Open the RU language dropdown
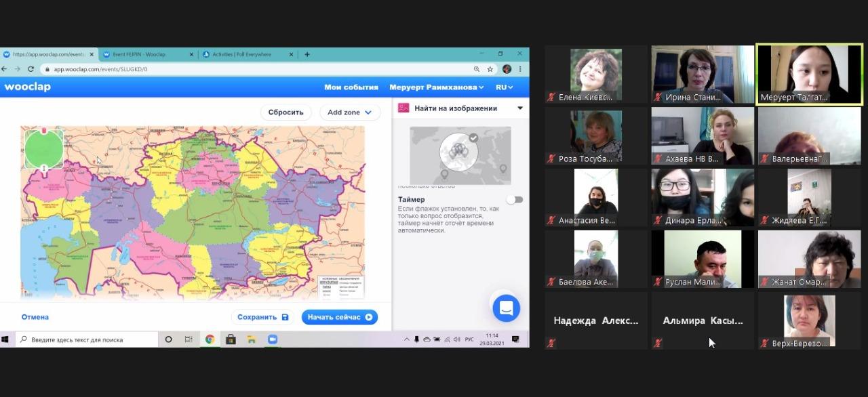The height and width of the screenshot is (397, 868). point(504,87)
